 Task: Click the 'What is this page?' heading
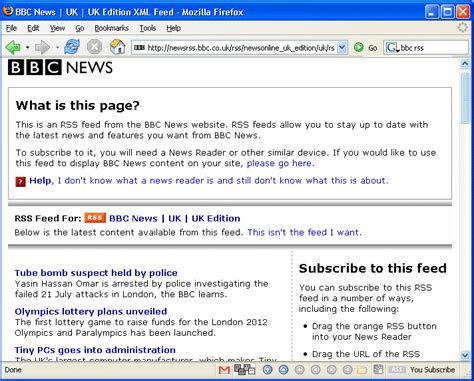click(x=77, y=105)
